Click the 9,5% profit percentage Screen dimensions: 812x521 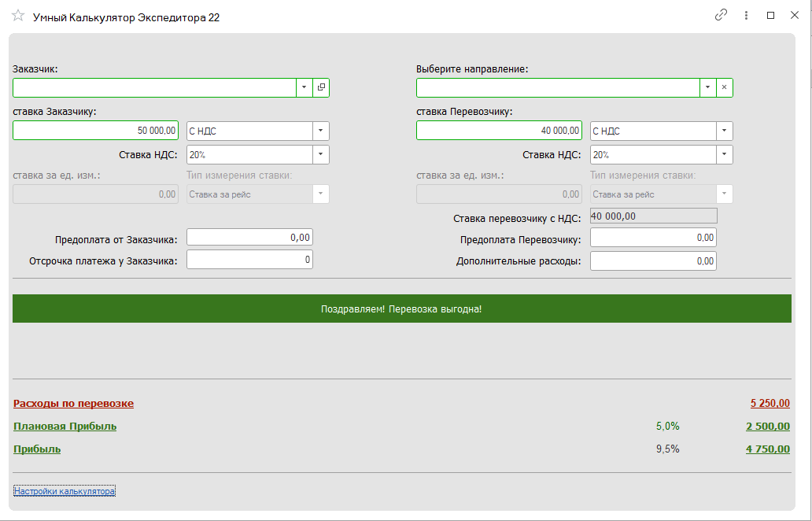tap(667, 449)
